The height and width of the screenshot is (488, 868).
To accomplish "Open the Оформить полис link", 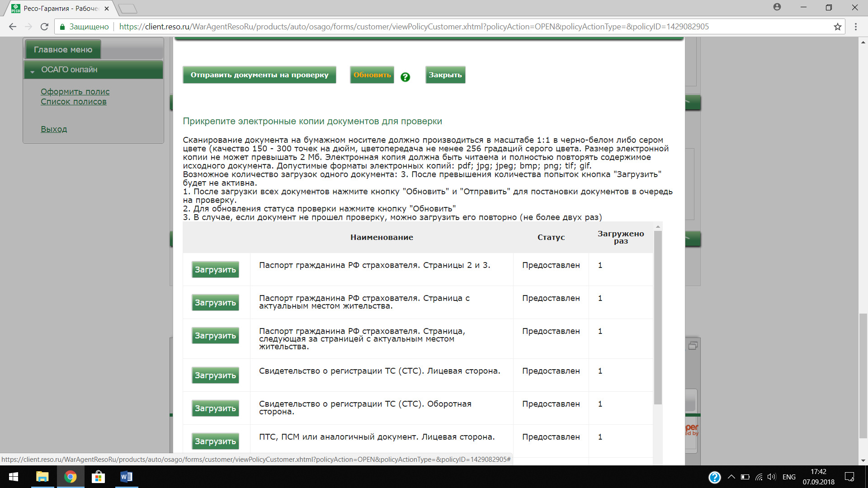I will coord(75,92).
